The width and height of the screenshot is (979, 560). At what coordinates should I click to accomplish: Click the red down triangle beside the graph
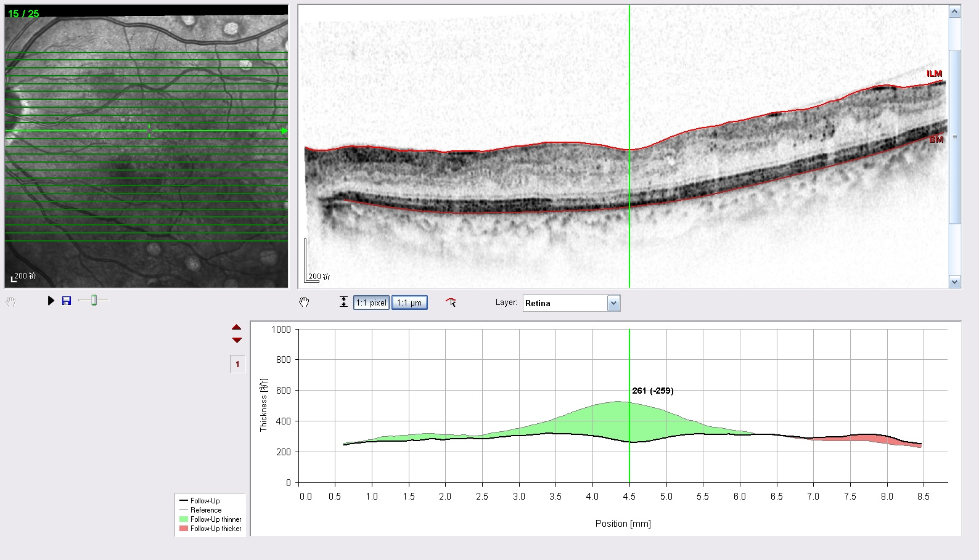click(x=237, y=340)
